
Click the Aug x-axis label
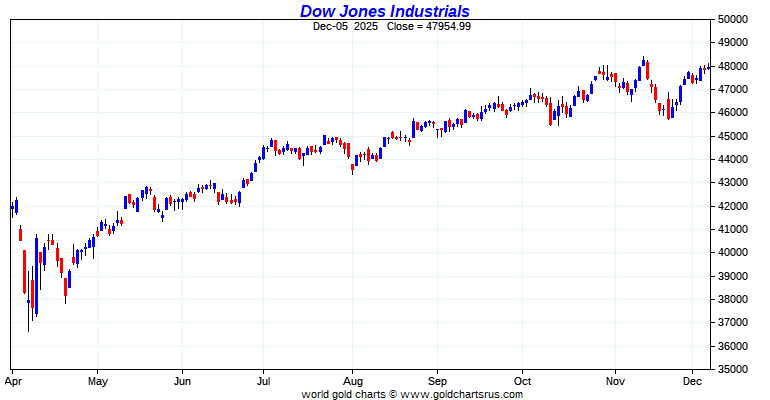[353, 382]
